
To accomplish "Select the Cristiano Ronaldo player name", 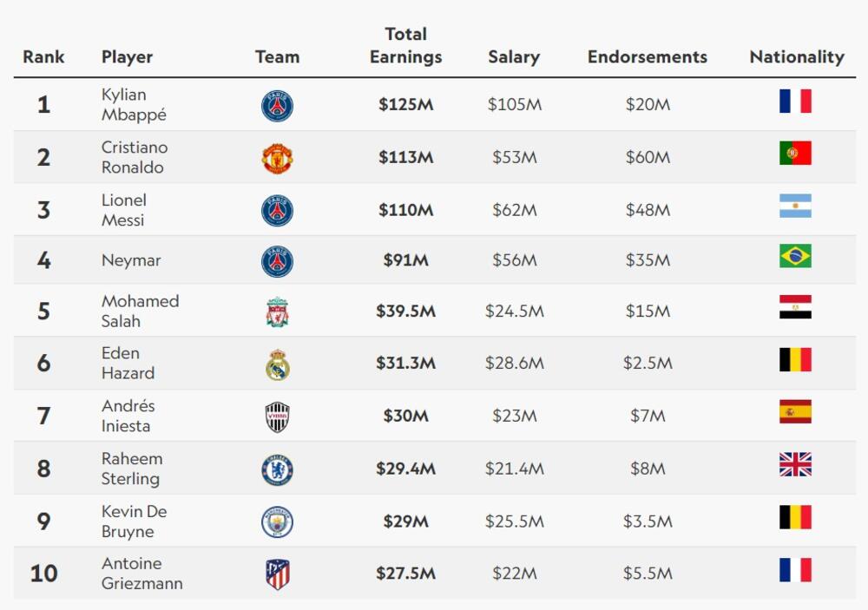I will (135, 157).
